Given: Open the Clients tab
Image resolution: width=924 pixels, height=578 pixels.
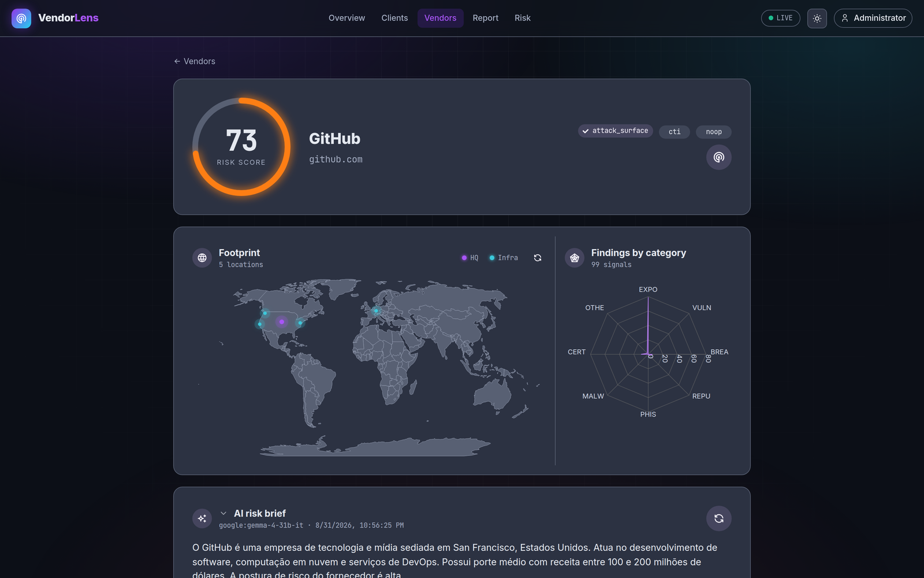Looking at the screenshot, I should (394, 18).
